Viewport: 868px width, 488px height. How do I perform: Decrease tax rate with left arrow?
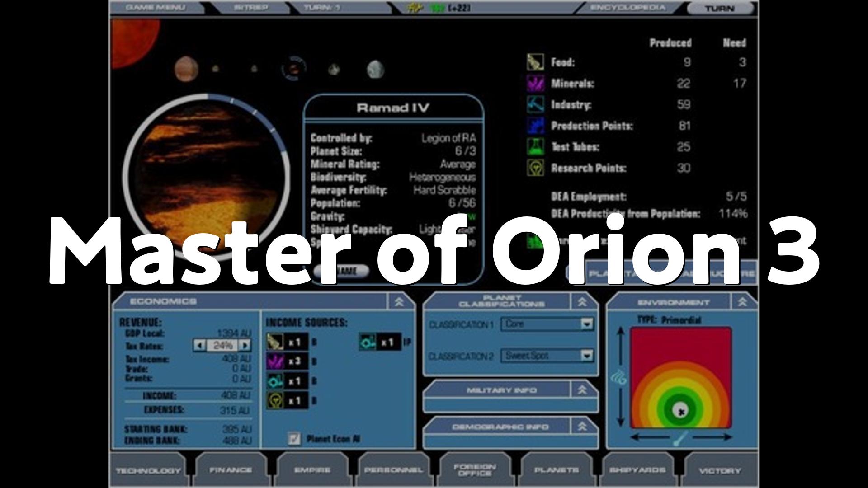click(x=199, y=346)
